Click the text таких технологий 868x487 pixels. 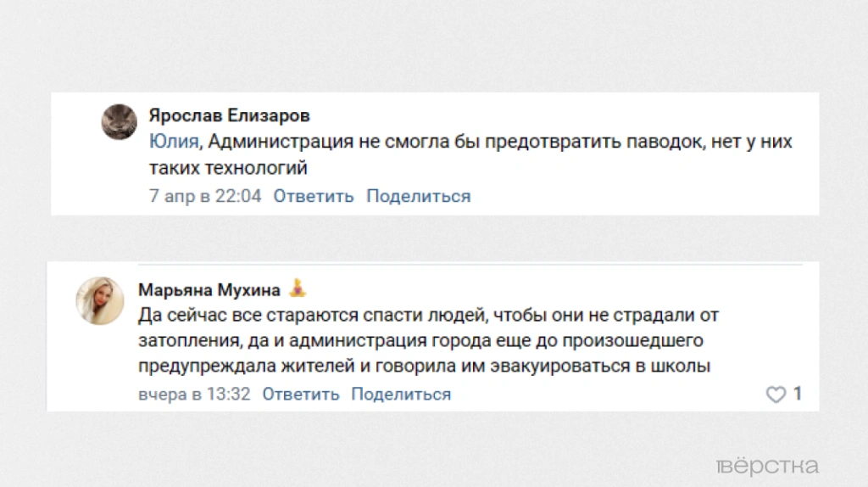(228, 169)
